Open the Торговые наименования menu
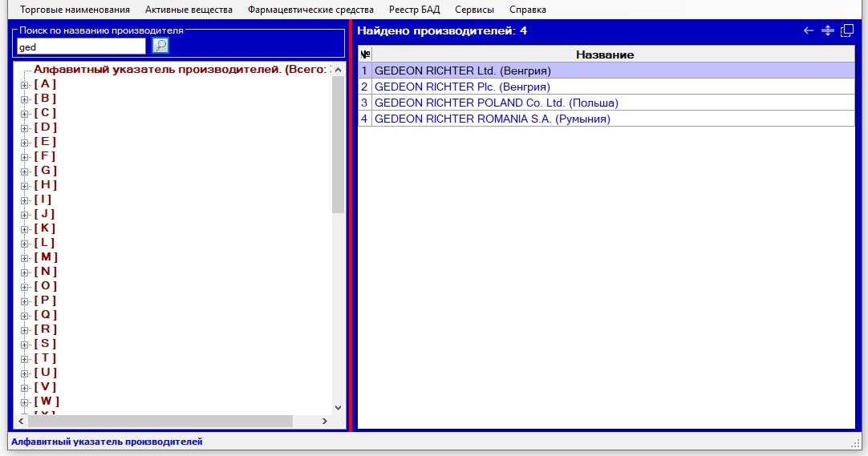Image resolution: width=868 pixels, height=456 pixels. pyautogui.click(x=75, y=10)
